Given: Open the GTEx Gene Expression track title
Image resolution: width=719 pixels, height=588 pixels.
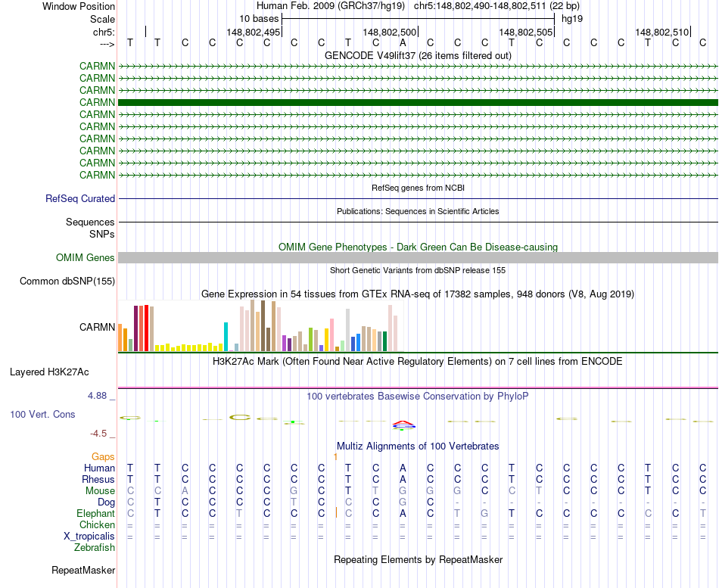Looking at the screenshot, I should tap(418, 294).
